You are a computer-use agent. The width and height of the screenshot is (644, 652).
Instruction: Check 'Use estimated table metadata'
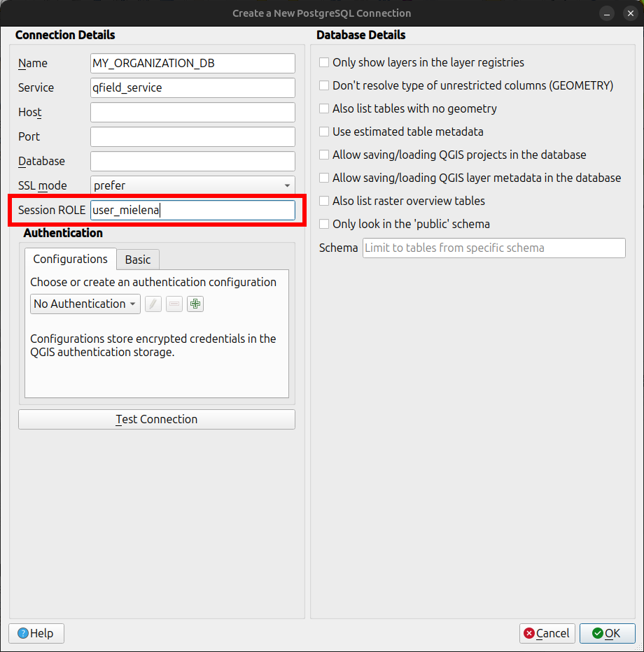point(323,132)
